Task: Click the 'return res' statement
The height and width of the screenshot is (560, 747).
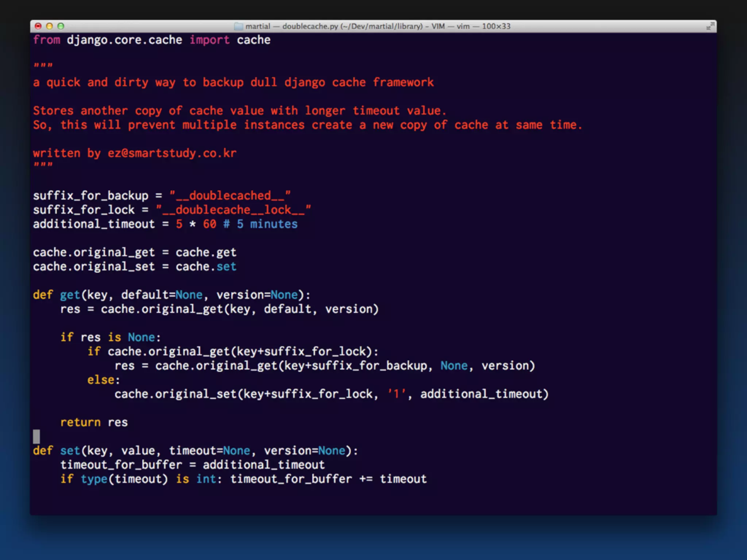Action: (x=94, y=423)
